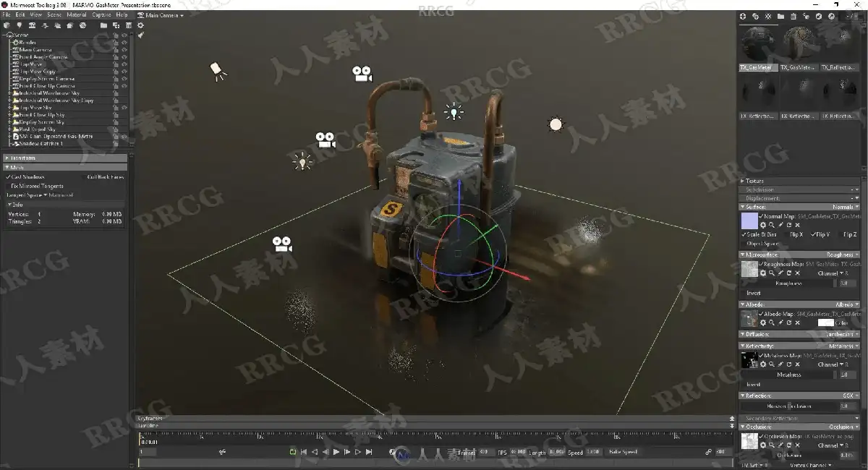Click the add light icon in the scene toolbar
Image resolution: width=868 pixels, height=470 pixels.
(20, 25)
